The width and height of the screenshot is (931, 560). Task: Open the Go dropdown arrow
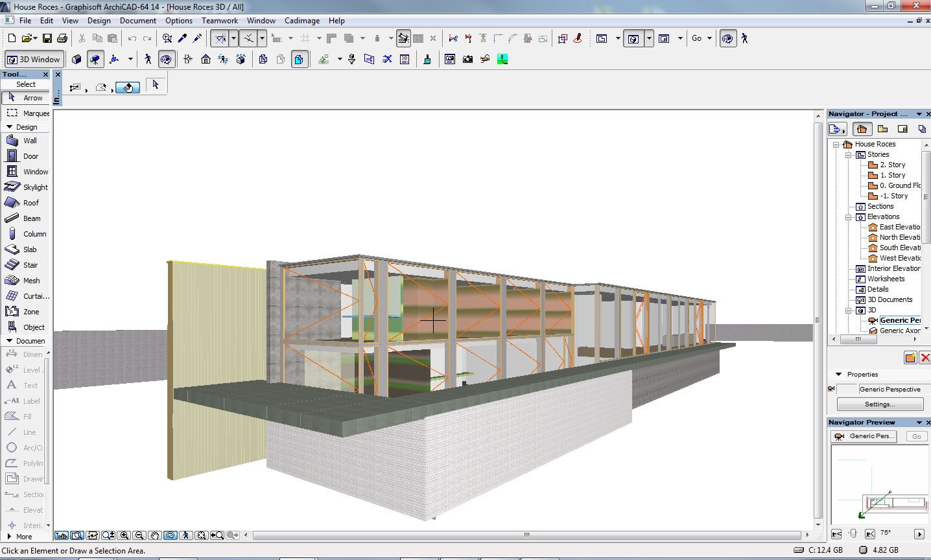709,39
